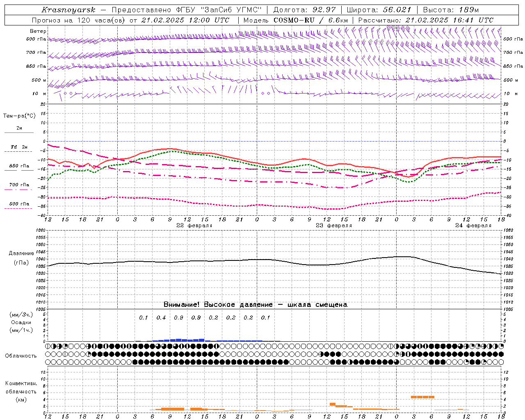525x420 pixels.
Task: Click the 'Тем-ра(°C)' temperature panel label
Action: coord(19,116)
